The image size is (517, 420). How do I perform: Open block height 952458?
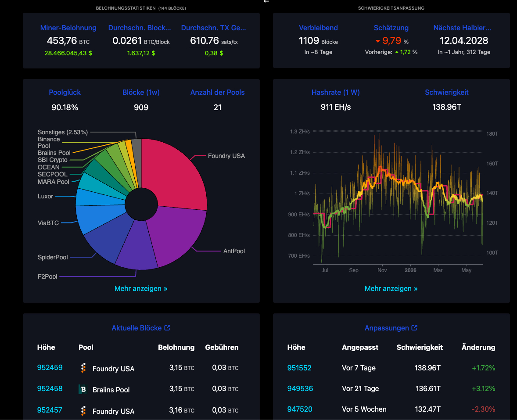50,389
